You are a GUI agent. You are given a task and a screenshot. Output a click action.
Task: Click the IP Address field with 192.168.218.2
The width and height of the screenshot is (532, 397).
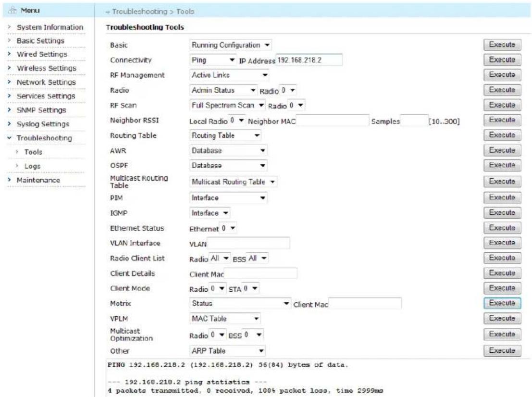pyautogui.click(x=309, y=60)
